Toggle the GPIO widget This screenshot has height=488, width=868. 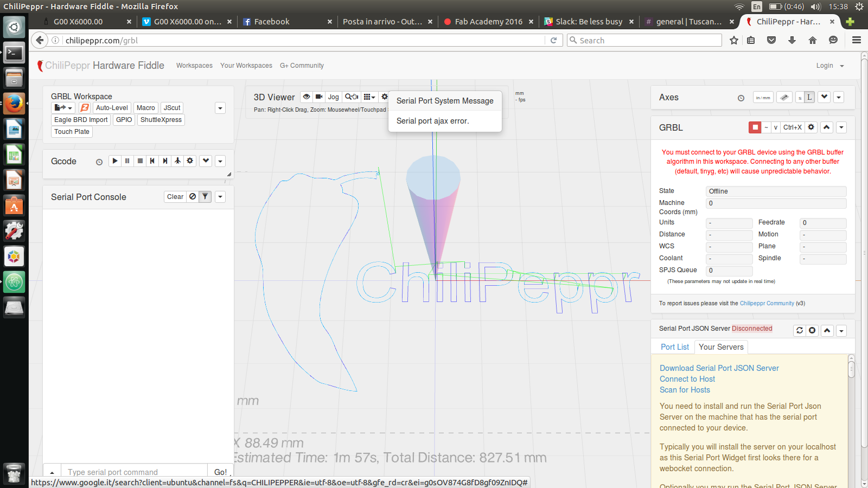pyautogui.click(x=124, y=120)
